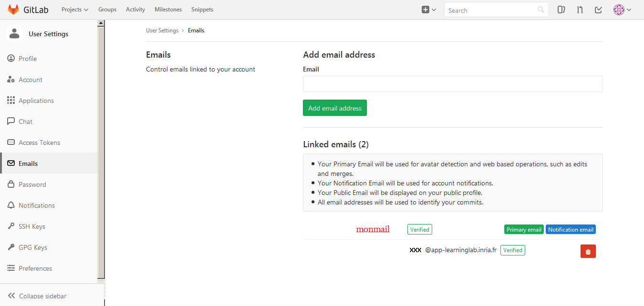
Task: Click the top Search box
Action: pyautogui.click(x=491, y=10)
